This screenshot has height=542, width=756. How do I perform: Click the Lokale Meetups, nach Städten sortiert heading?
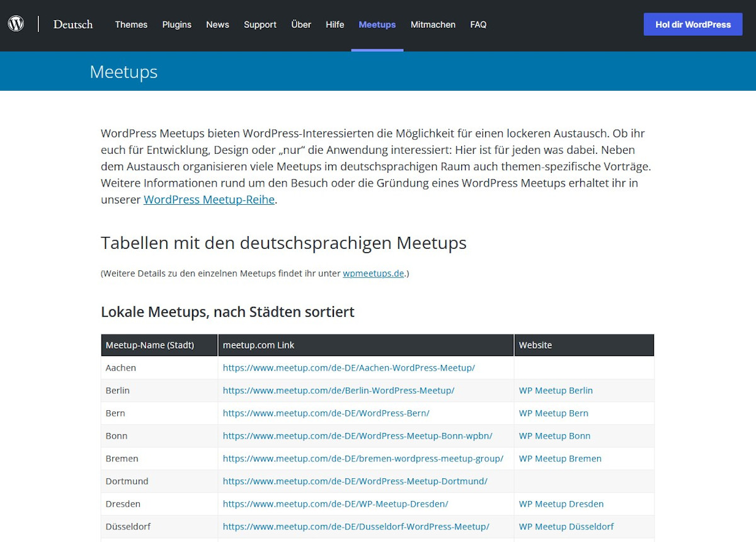tap(227, 312)
